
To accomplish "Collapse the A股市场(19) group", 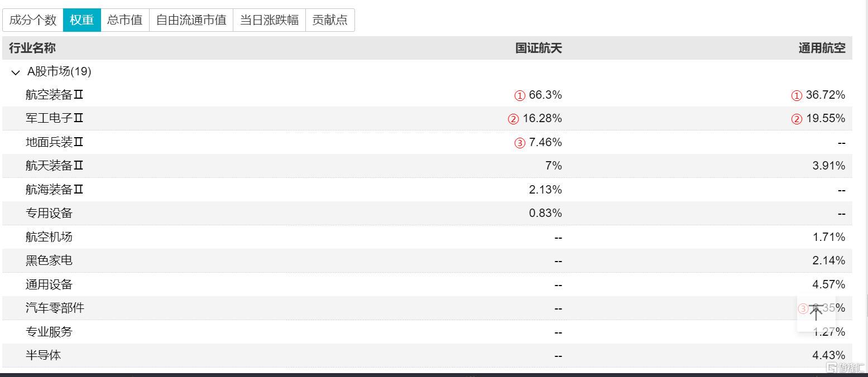I will coord(16,72).
